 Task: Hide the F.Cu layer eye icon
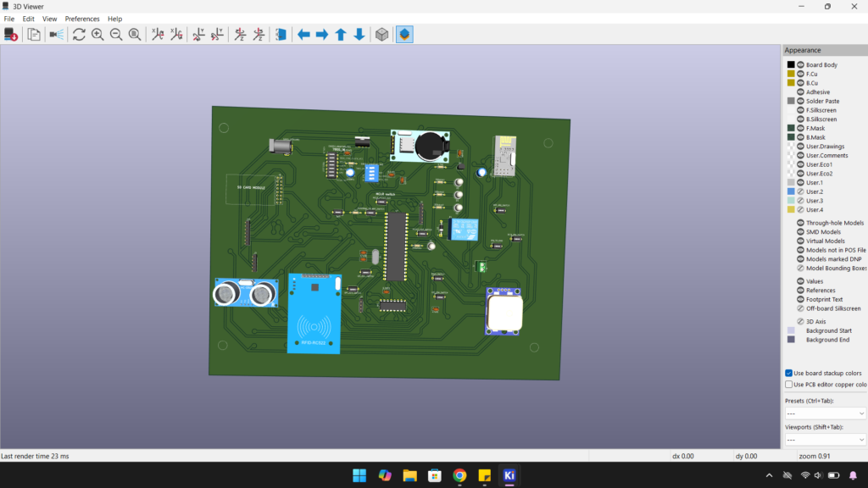click(x=800, y=74)
